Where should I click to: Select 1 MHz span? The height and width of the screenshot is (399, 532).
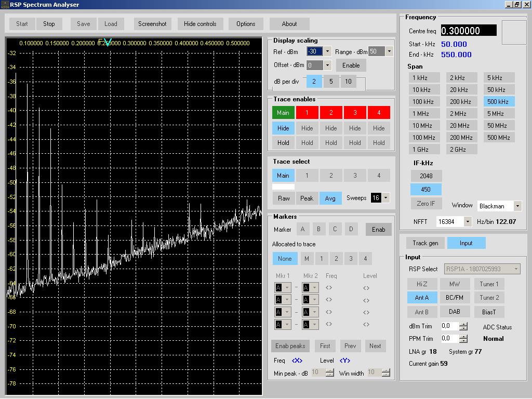[424, 114]
